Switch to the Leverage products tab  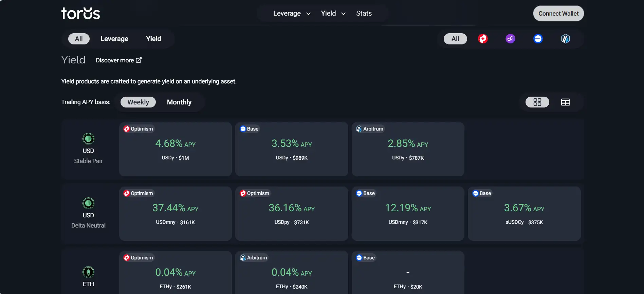[x=114, y=39]
